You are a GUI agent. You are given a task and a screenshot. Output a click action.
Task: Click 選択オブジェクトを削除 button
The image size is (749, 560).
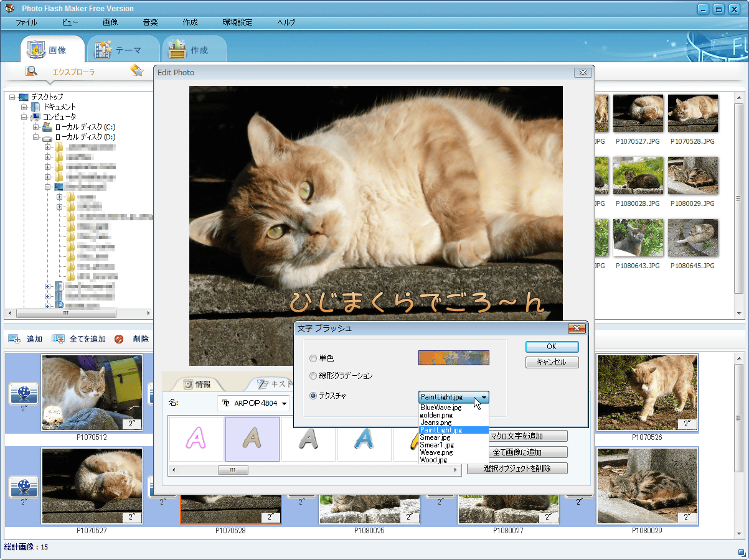point(517,469)
